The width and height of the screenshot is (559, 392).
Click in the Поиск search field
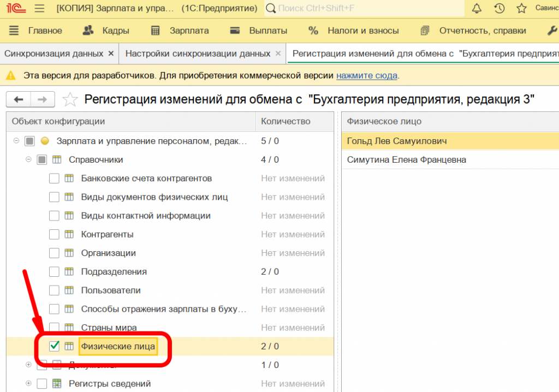364,8
